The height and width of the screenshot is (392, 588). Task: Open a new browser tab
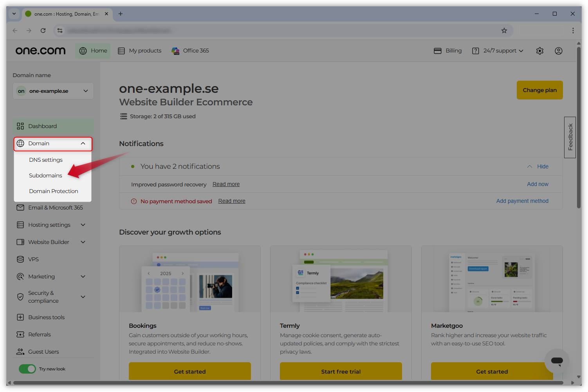click(x=121, y=14)
